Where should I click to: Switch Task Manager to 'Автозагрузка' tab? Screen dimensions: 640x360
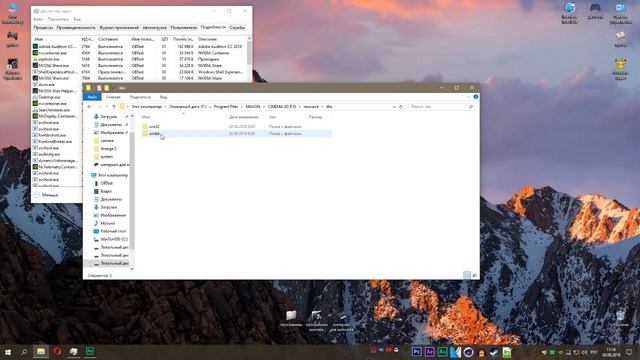(154, 27)
